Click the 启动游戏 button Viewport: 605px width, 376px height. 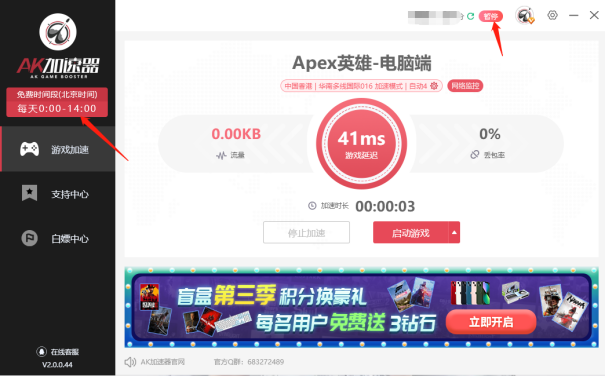(x=411, y=232)
